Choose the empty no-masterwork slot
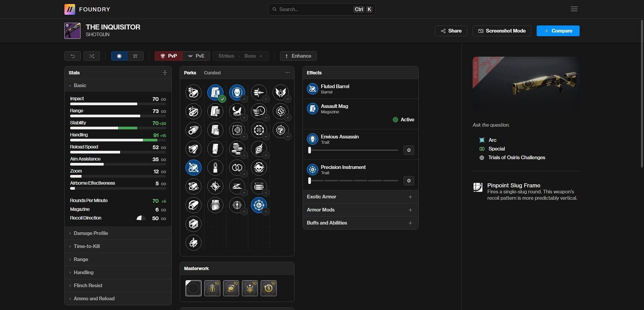644x310 pixels. (194, 288)
